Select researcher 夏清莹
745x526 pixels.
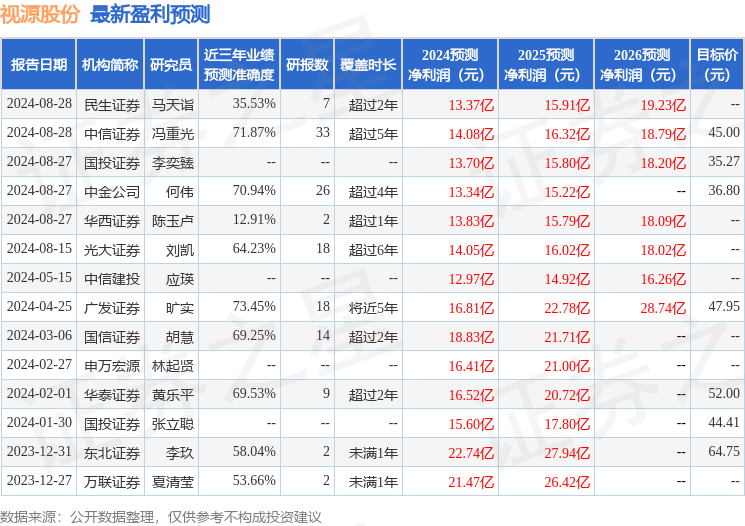pyautogui.click(x=173, y=481)
